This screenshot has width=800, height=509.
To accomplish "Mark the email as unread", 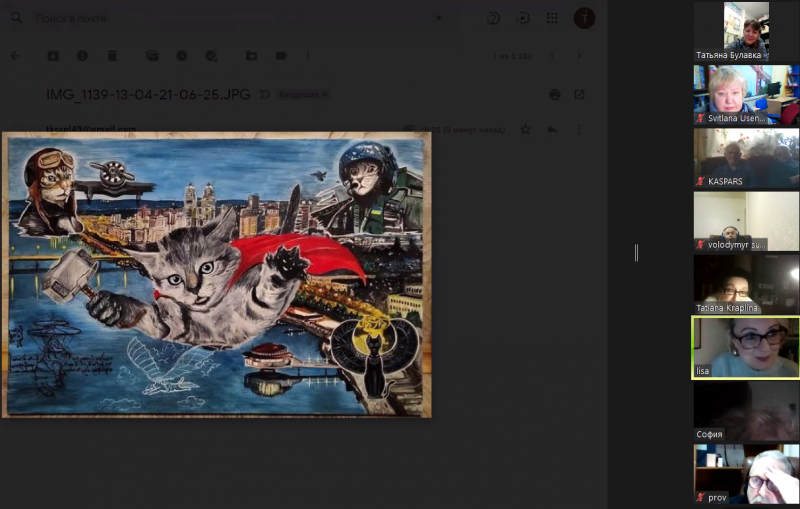I will [152, 56].
